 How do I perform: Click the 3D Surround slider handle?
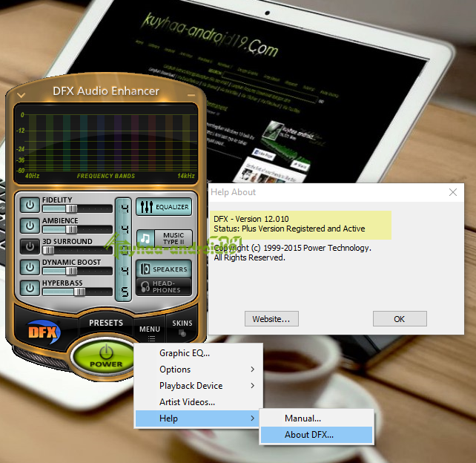[49, 250]
